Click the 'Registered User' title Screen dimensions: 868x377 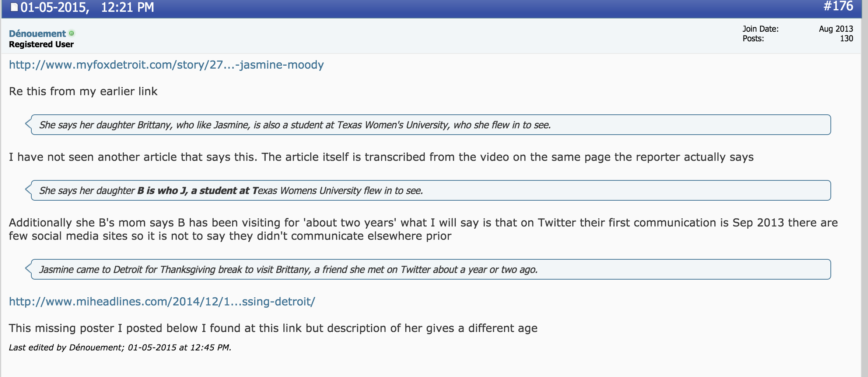pyautogui.click(x=41, y=45)
